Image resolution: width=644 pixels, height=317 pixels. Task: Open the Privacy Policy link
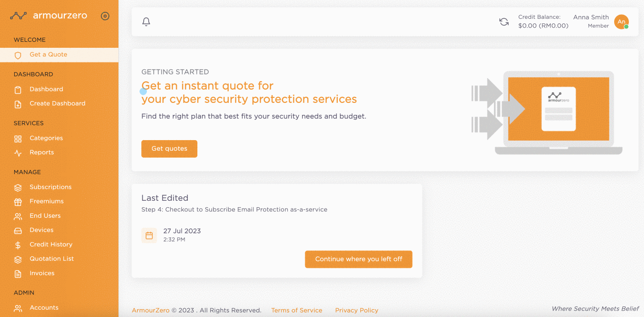357,310
